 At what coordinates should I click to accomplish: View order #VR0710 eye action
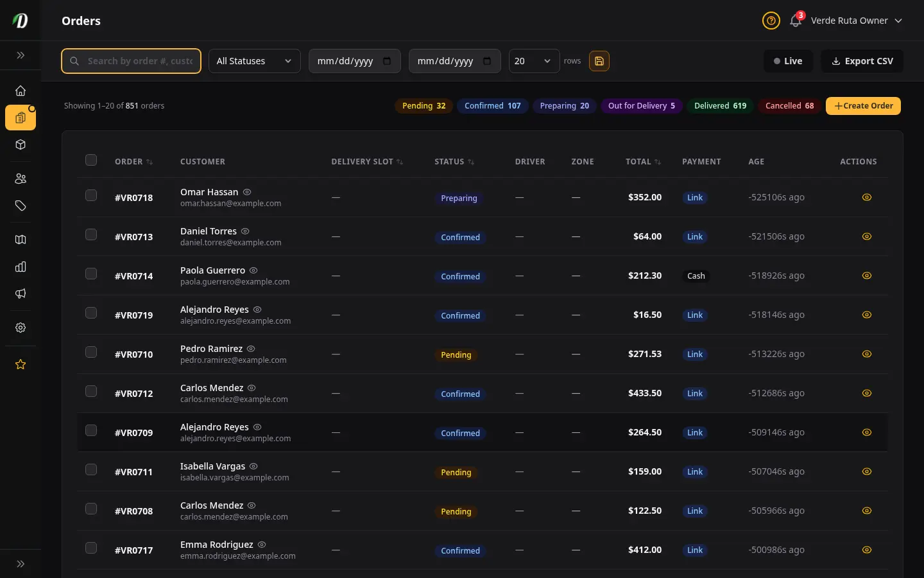pos(867,354)
